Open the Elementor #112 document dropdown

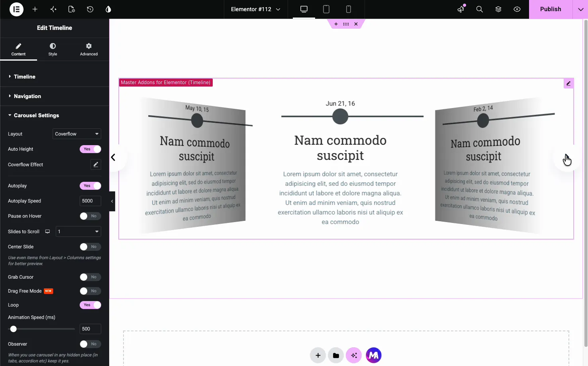pyautogui.click(x=256, y=9)
